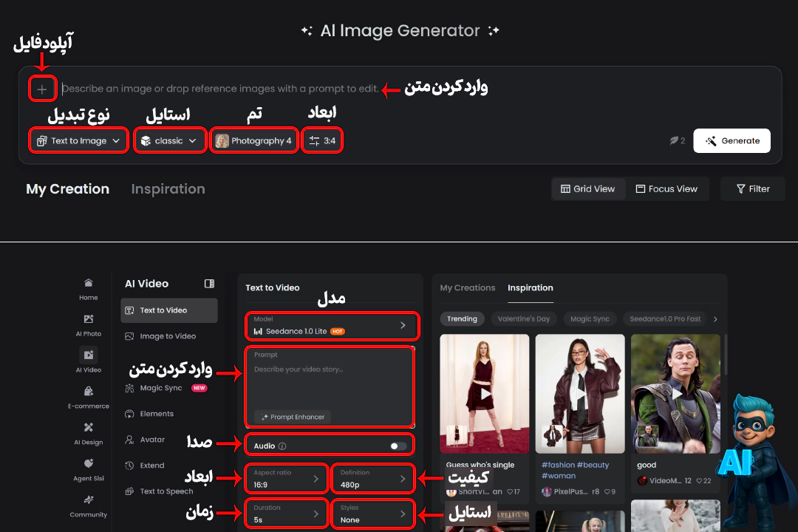The width and height of the screenshot is (798, 532).
Task: Click the upload file plus button
Action: coord(42,88)
